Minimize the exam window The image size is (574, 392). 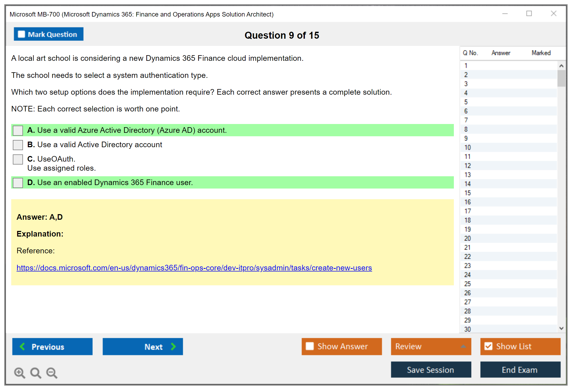tap(505, 14)
